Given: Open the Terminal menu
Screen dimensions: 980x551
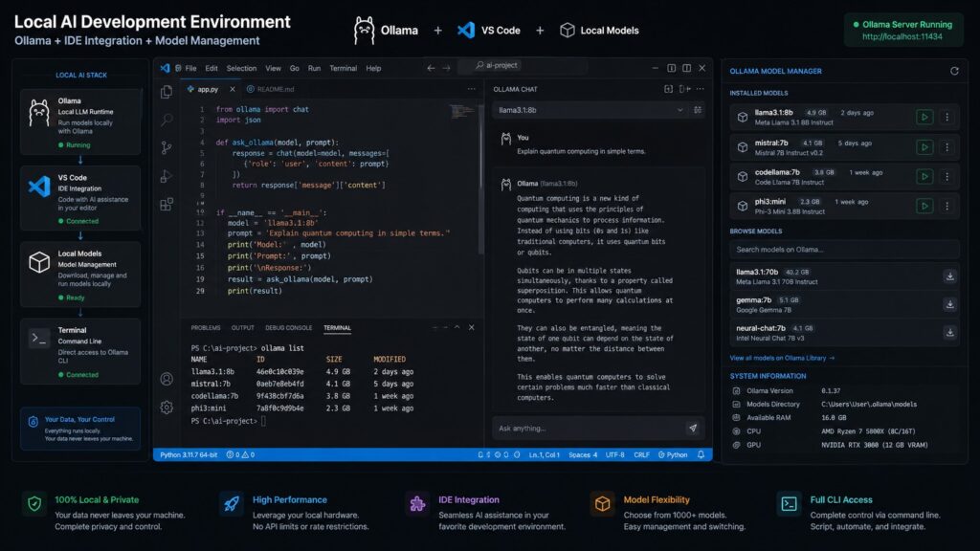Looking at the screenshot, I should (344, 68).
